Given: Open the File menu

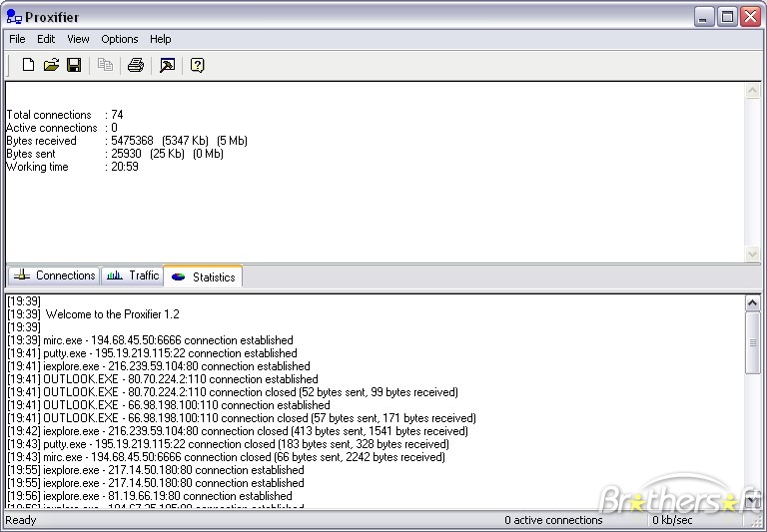Looking at the screenshot, I should tap(17, 39).
